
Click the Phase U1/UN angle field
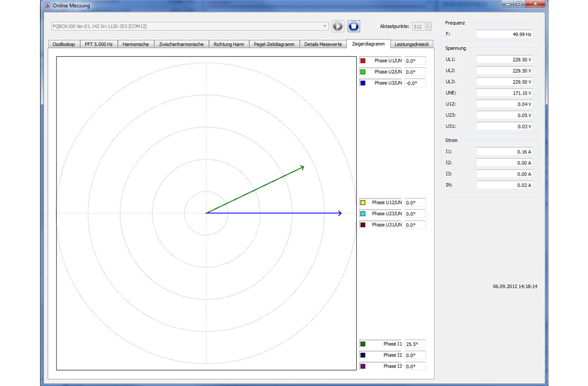tap(415, 61)
